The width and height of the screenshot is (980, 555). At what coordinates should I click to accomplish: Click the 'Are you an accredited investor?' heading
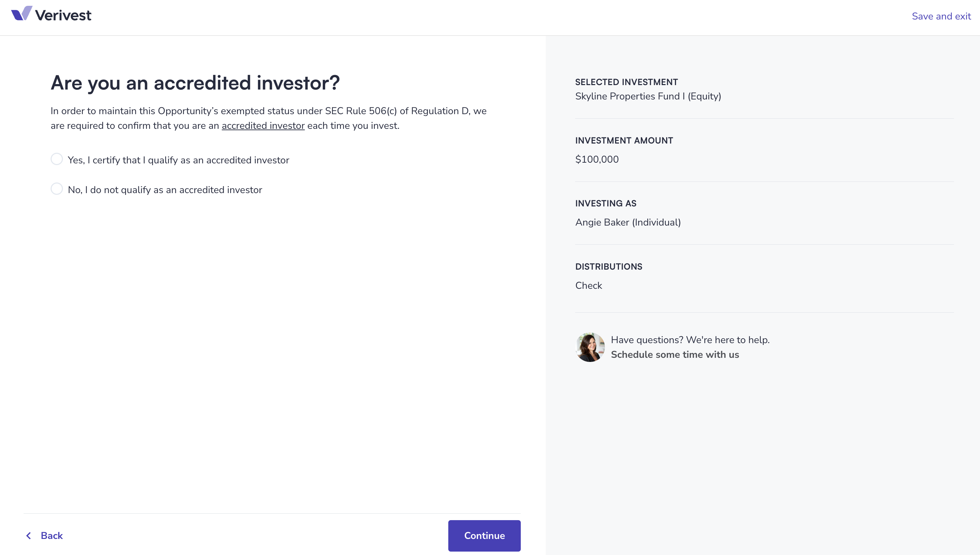195,83
